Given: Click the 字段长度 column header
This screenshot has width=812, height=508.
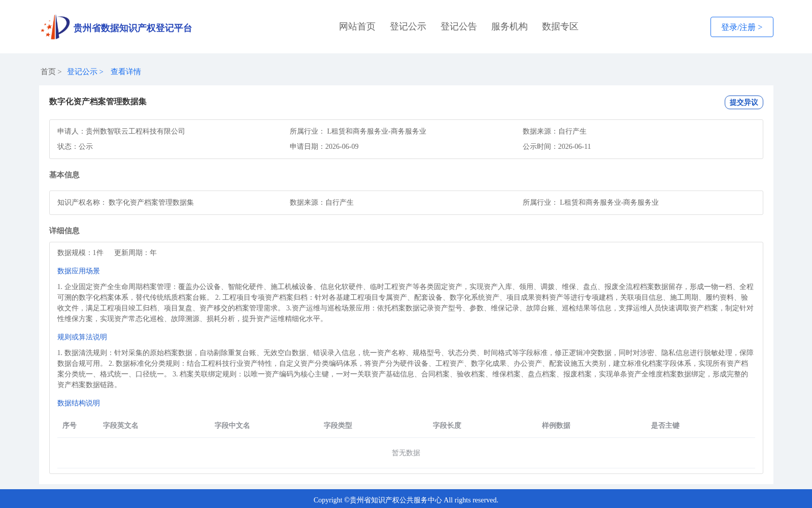Looking at the screenshot, I should 447,425.
